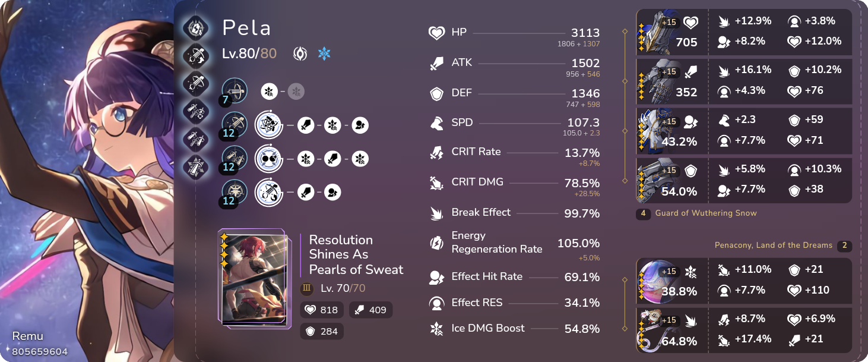Expand the Guard of Wuthering Snow count badge
The height and width of the screenshot is (362, 868).
click(644, 212)
